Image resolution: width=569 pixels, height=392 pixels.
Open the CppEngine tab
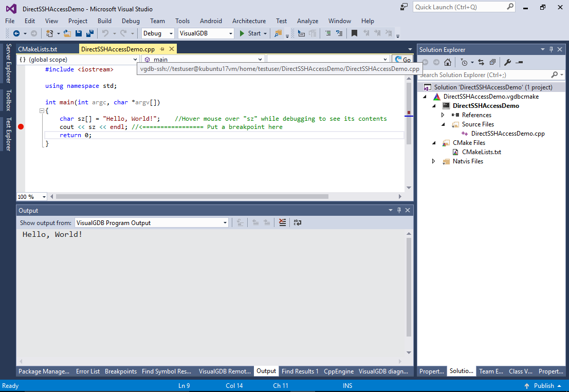pos(339,371)
